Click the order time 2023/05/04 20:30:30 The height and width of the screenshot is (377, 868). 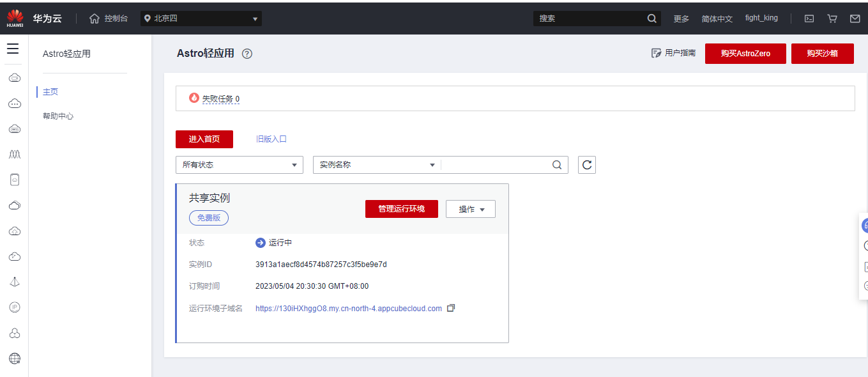[312, 286]
